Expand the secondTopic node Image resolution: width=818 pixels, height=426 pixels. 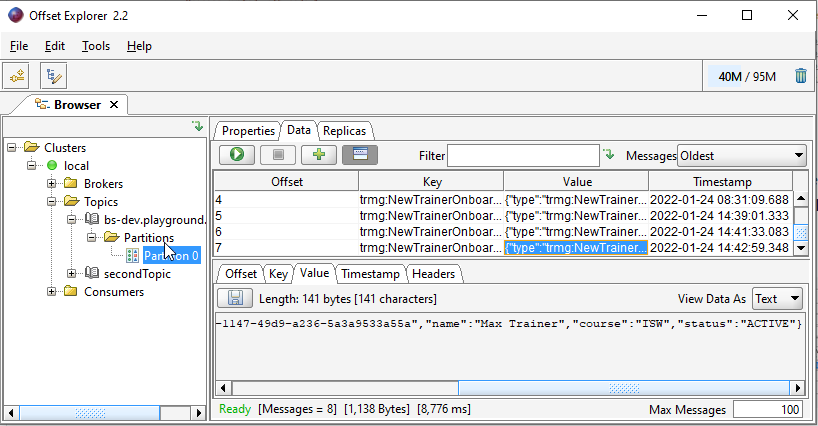point(71,273)
